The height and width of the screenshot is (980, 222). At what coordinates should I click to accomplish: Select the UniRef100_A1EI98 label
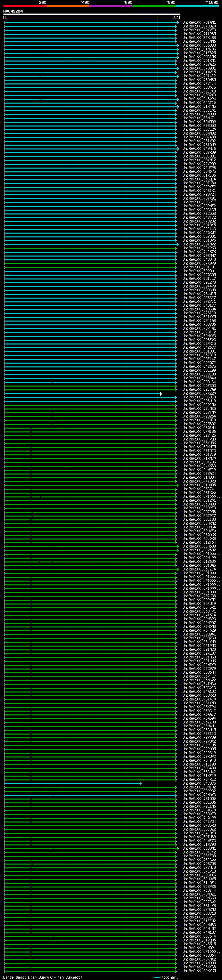(199, 764)
